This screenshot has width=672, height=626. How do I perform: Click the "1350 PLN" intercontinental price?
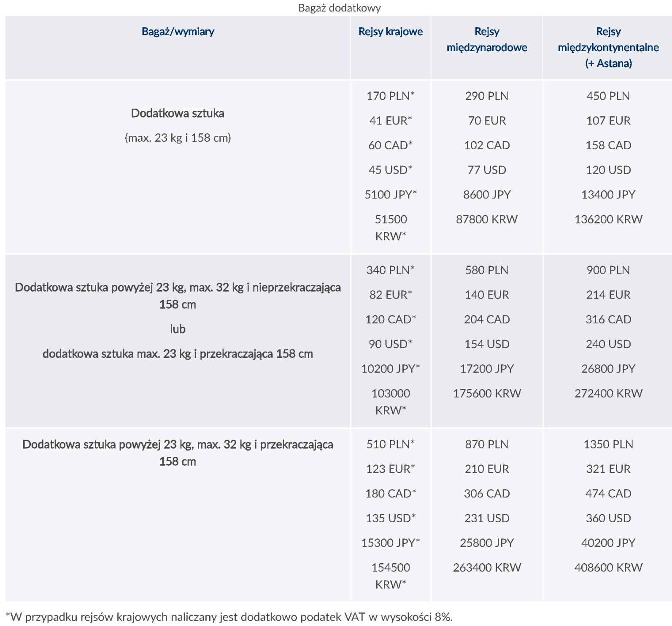pyautogui.click(x=608, y=444)
